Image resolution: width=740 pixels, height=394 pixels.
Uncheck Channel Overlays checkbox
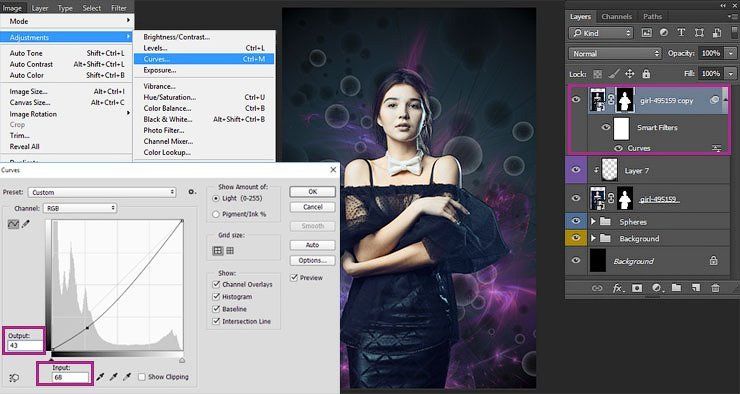[216, 284]
